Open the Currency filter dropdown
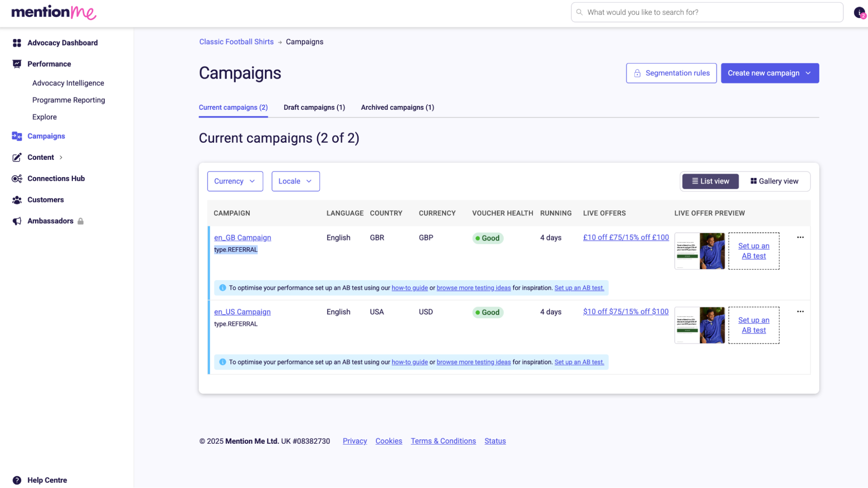Screen dimensions: 868x488 [x=235, y=181]
